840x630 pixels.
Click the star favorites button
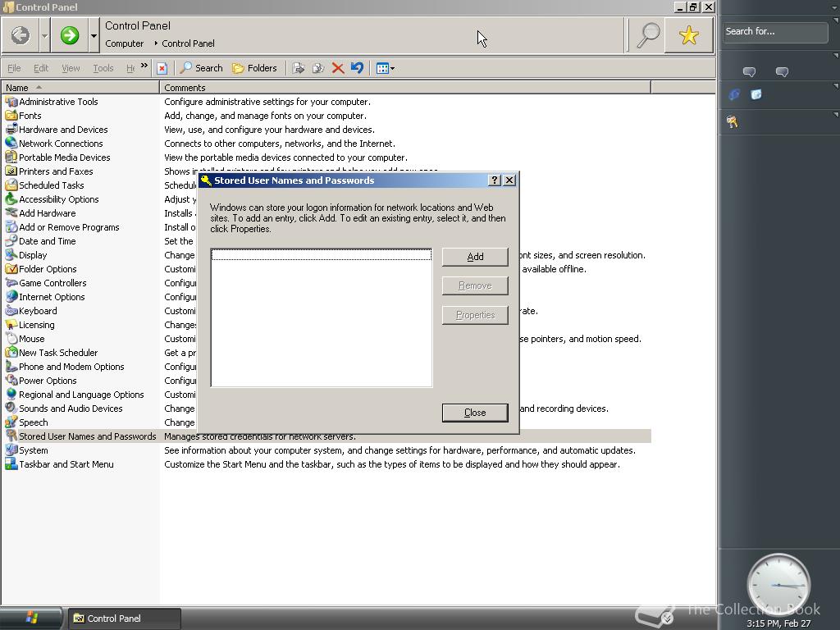[689, 35]
